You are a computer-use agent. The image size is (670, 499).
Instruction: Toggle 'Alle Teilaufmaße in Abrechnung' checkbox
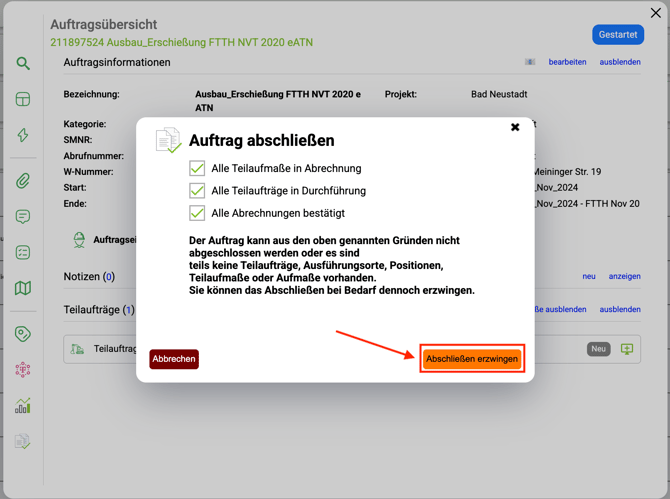tap(197, 169)
